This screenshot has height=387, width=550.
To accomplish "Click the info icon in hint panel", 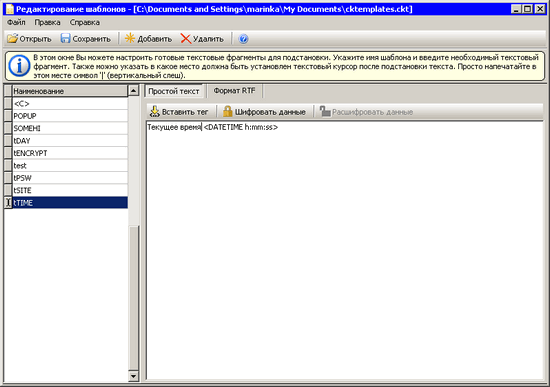I will (19, 66).
